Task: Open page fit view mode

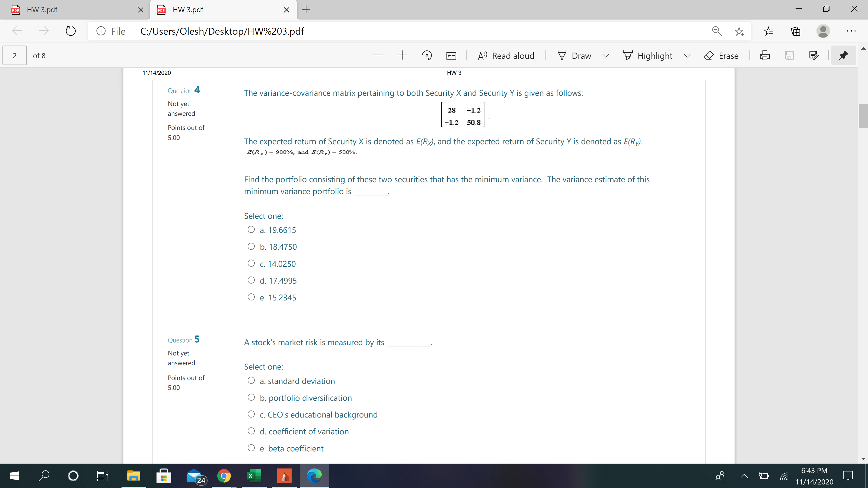Action: (451, 55)
